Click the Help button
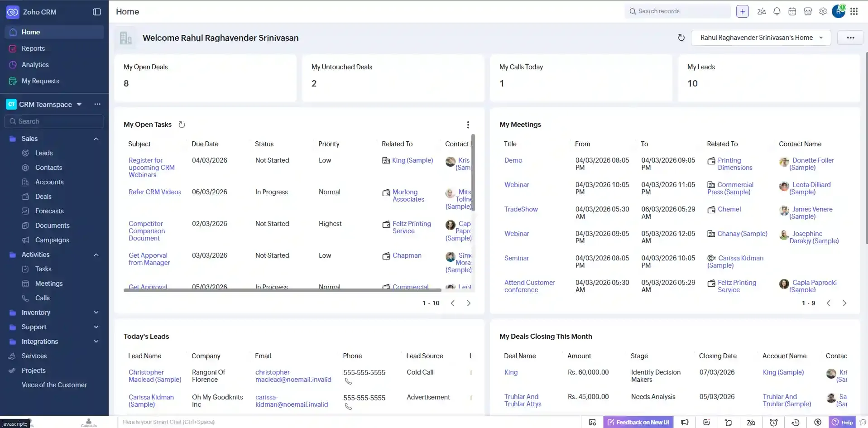Viewport: 868px width, 428px height. 843,422
